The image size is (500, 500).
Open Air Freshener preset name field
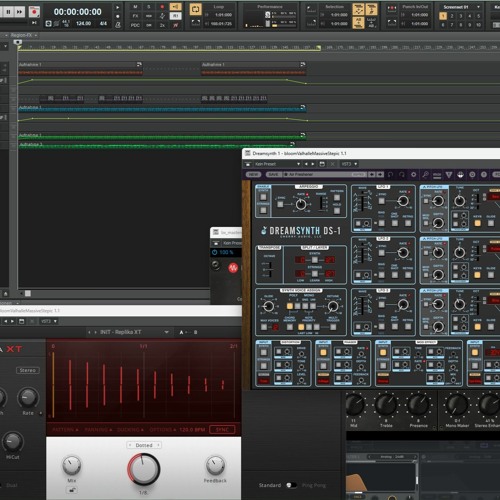click(324, 174)
